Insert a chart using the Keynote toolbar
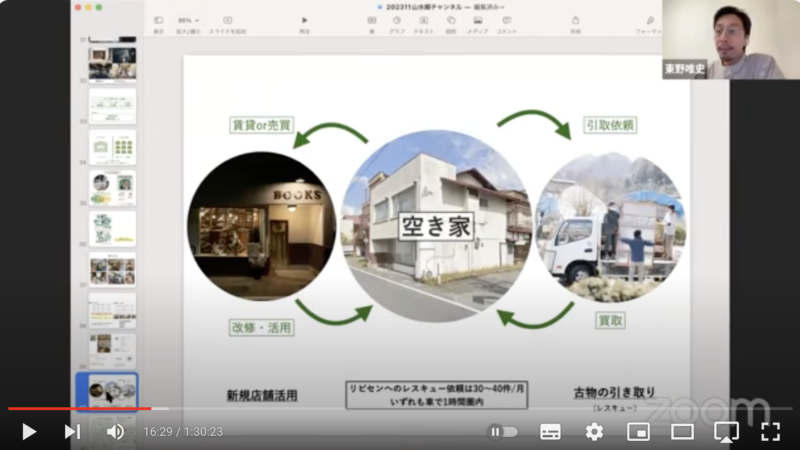This screenshot has height=450, width=800. pyautogui.click(x=397, y=21)
